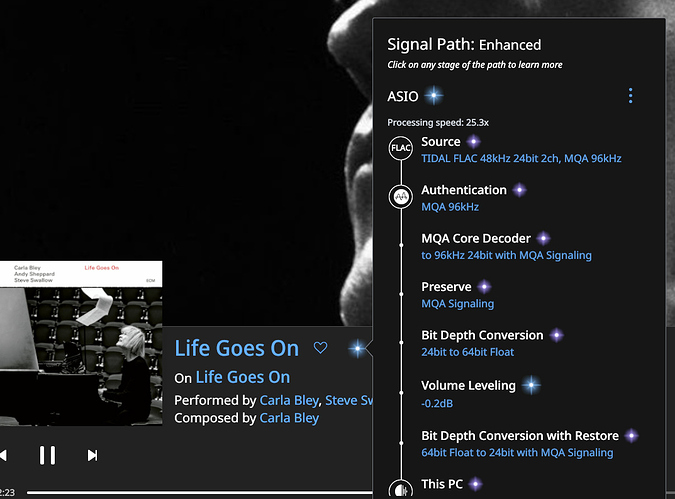Click the Preserve stage label
675x499 pixels.
pyautogui.click(x=446, y=287)
